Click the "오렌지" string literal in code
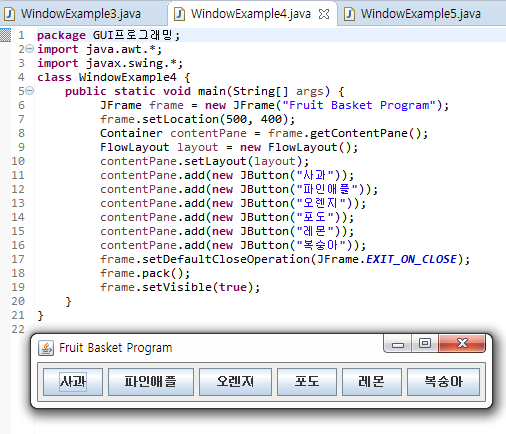Image resolution: width=506 pixels, height=434 pixels. [321, 203]
